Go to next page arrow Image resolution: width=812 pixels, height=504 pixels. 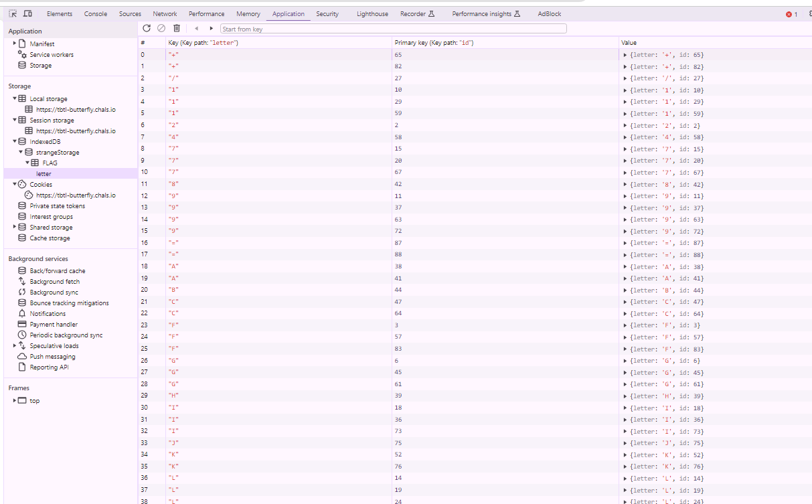212,29
